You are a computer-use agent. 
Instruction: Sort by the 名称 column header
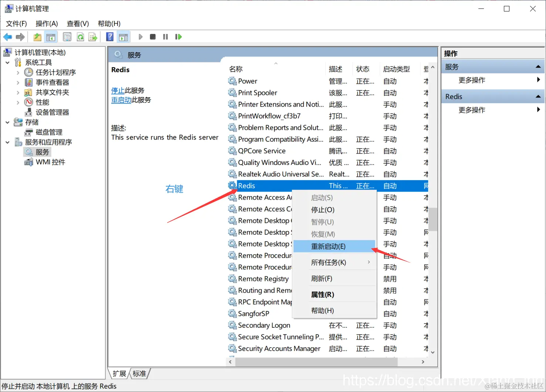pos(276,69)
